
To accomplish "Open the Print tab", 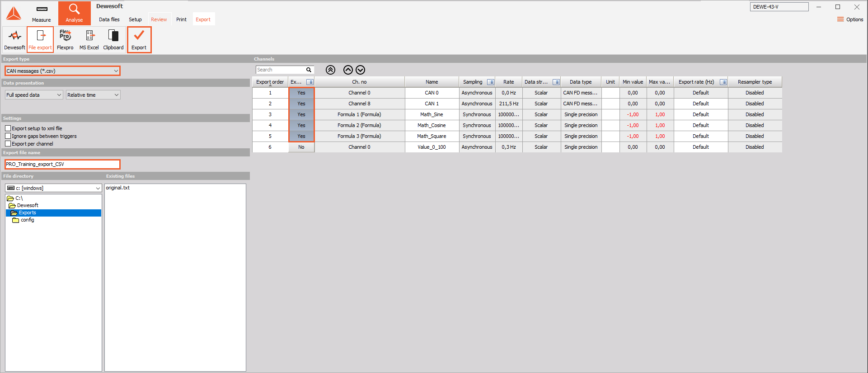I will click(x=181, y=19).
